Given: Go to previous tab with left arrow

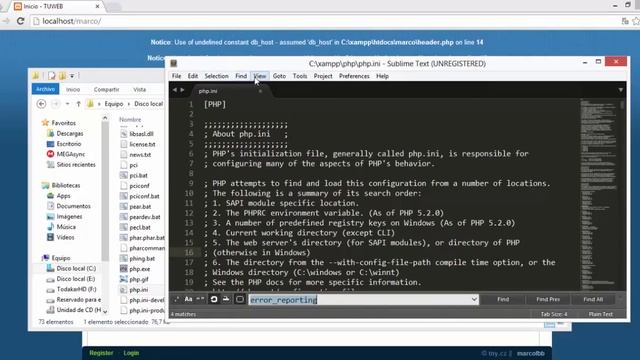Looking at the screenshot, I should (x=175, y=90).
